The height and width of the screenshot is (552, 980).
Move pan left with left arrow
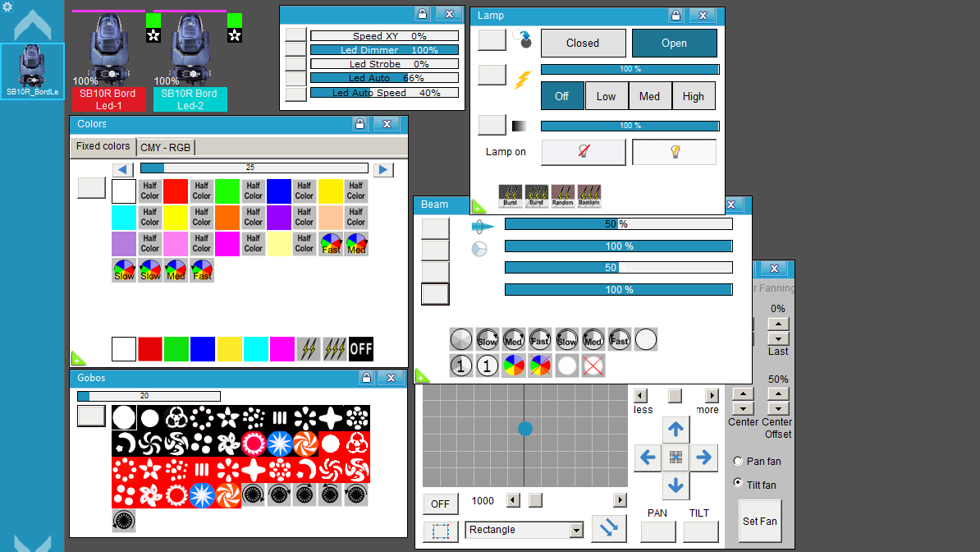click(x=648, y=458)
